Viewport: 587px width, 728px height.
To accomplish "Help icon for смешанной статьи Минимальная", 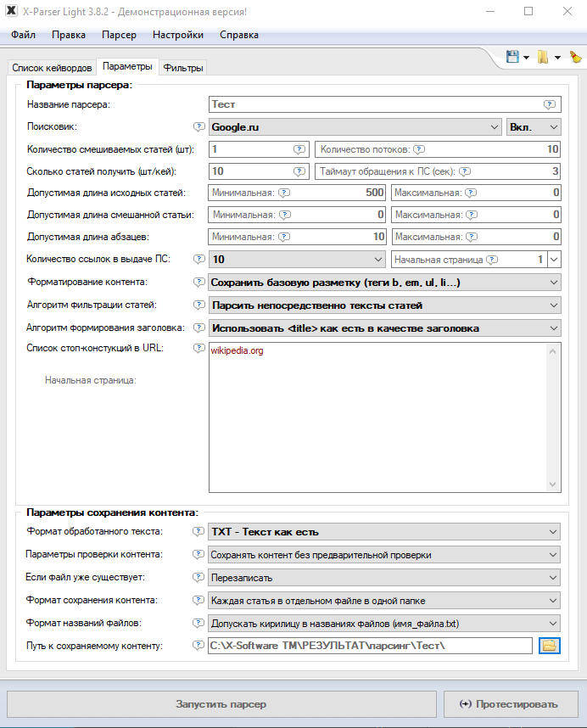I will 285,215.
